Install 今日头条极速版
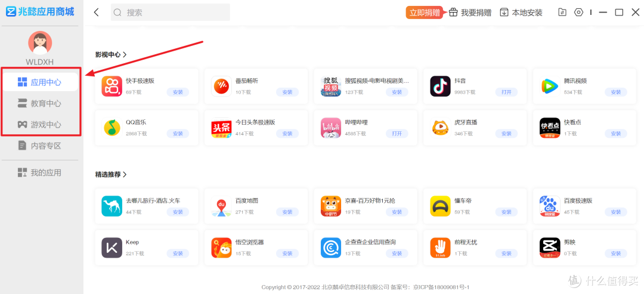The height and width of the screenshot is (294, 644). tap(287, 134)
